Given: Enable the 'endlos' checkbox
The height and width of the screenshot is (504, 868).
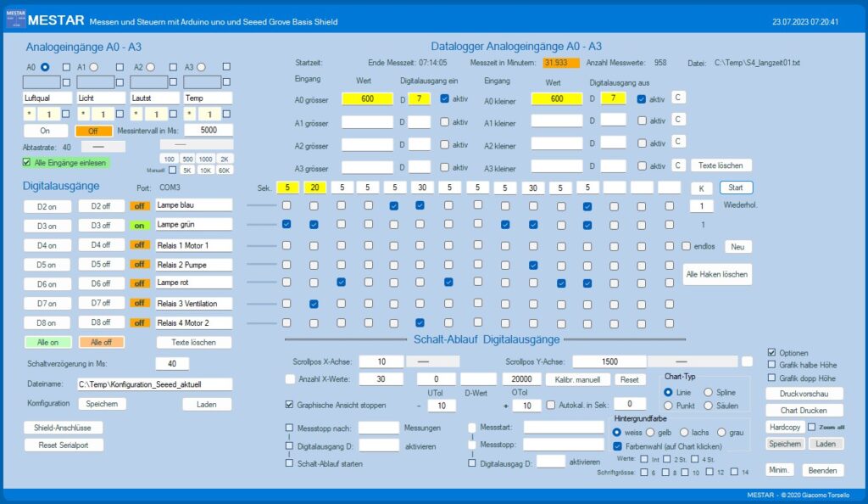Looking at the screenshot, I should pyautogui.click(x=686, y=246).
